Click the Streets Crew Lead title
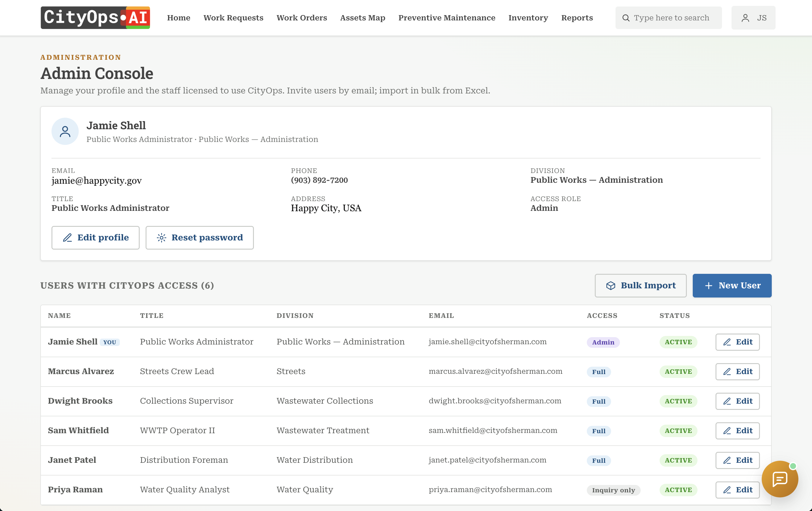The width and height of the screenshot is (812, 511). click(x=177, y=371)
